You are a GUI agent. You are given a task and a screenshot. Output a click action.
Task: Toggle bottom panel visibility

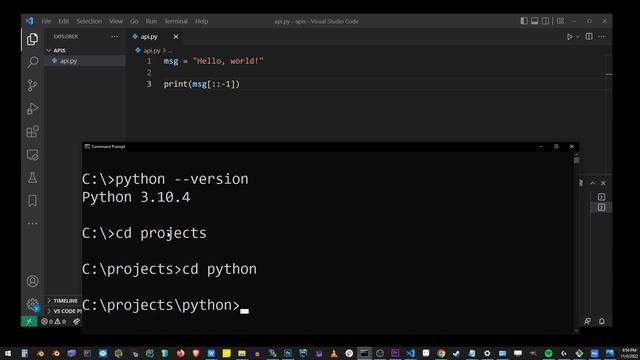tap(535, 21)
